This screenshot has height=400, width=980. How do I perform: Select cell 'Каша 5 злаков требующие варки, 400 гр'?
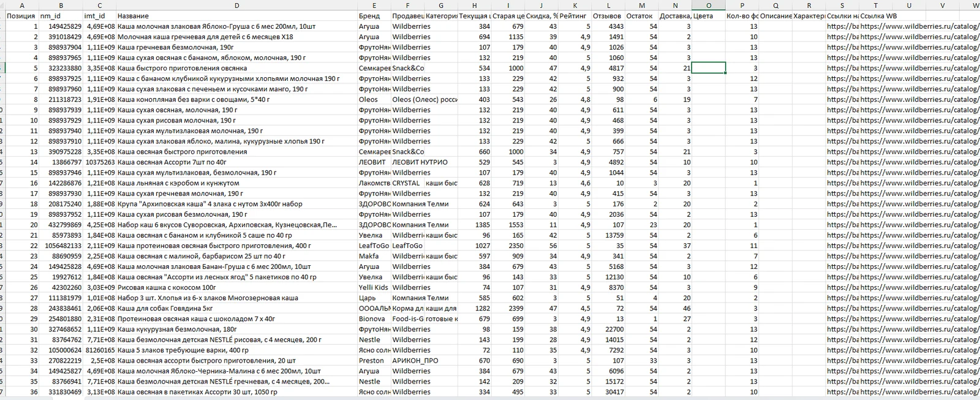(237, 350)
